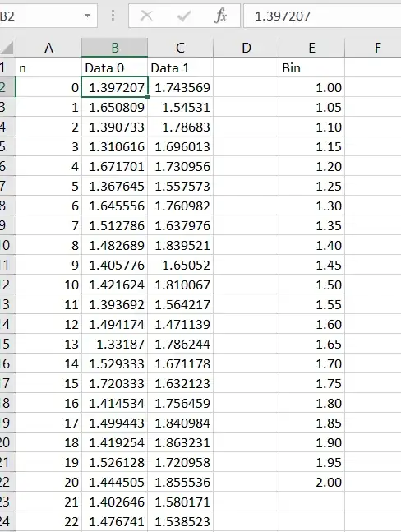Image resolution: width=401 pixels, height=532 pixels.
Task: Select cell containing 1.730956
Action: [180, 166]
